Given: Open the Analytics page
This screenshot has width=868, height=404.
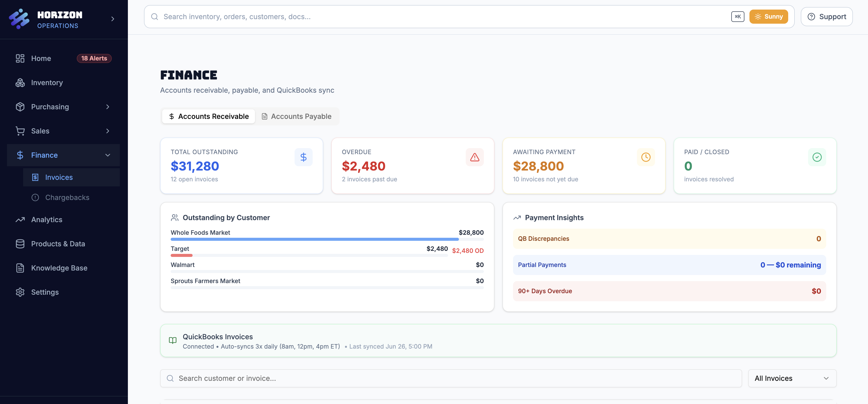Looking at the screenshot, I should (63, 220).
